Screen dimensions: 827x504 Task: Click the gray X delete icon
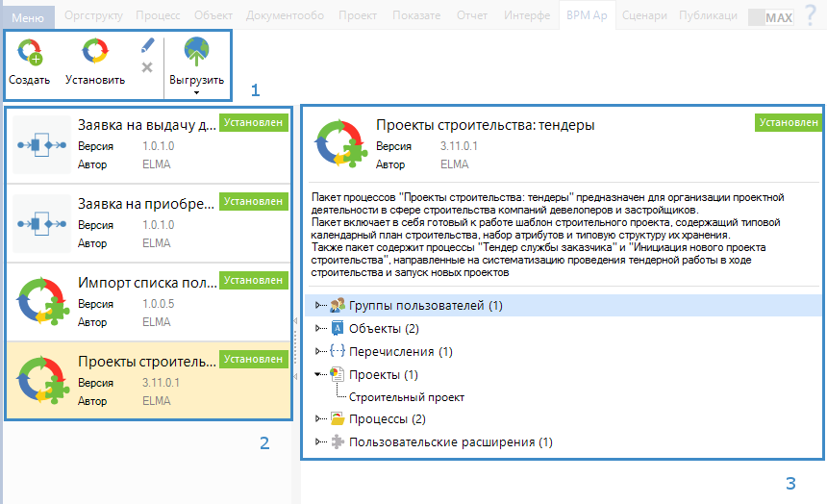[x=147, y=67]
